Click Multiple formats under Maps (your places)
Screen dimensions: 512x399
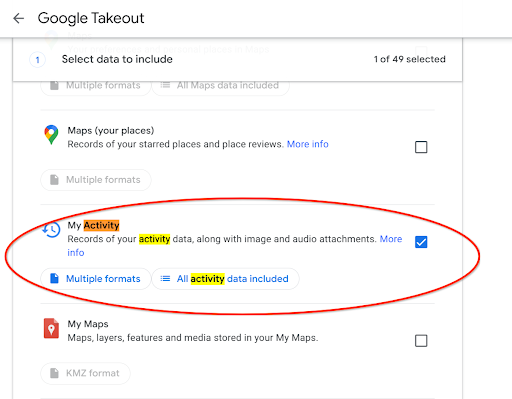[96, 180]
